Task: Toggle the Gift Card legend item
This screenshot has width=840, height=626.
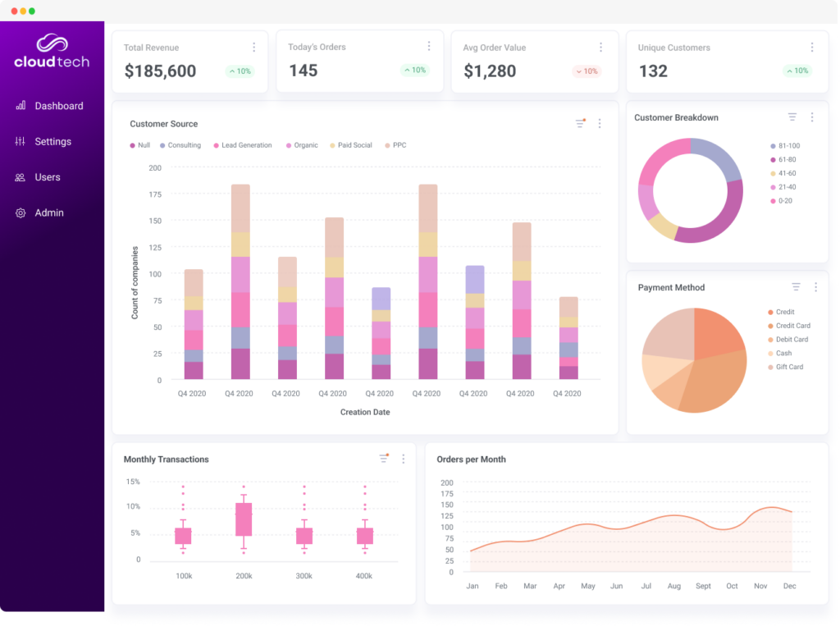Action: point(789,367)
